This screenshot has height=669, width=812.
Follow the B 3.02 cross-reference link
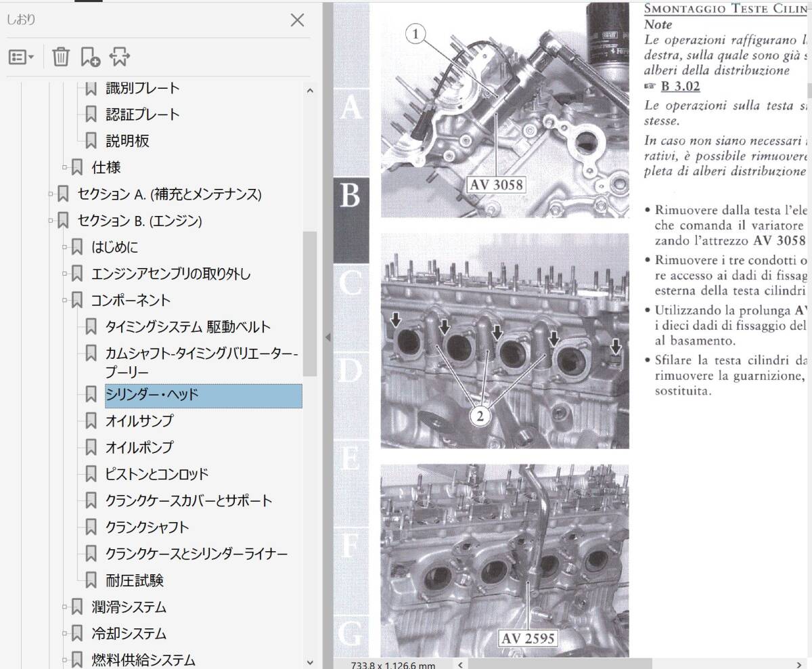coord(680,86)
